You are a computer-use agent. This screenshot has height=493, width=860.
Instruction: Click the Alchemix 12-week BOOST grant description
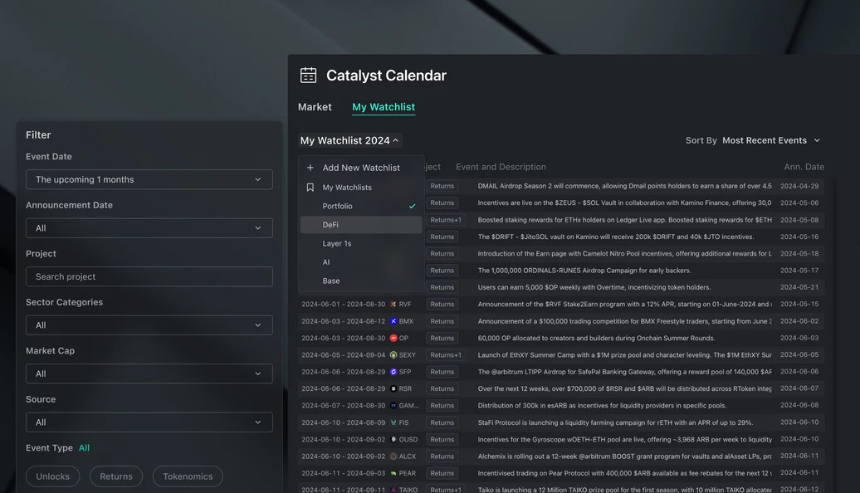[624, 456]
